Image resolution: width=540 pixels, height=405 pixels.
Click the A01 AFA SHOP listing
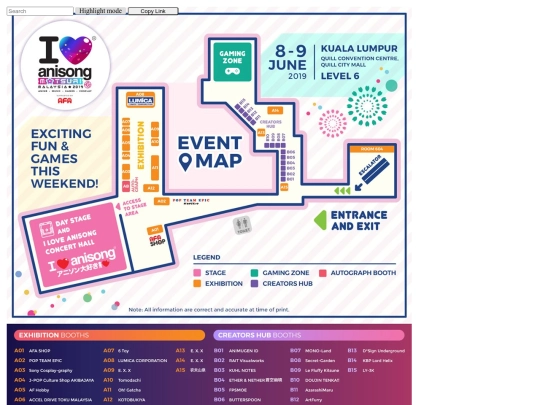pyautogui.click(x=32, y=351)
